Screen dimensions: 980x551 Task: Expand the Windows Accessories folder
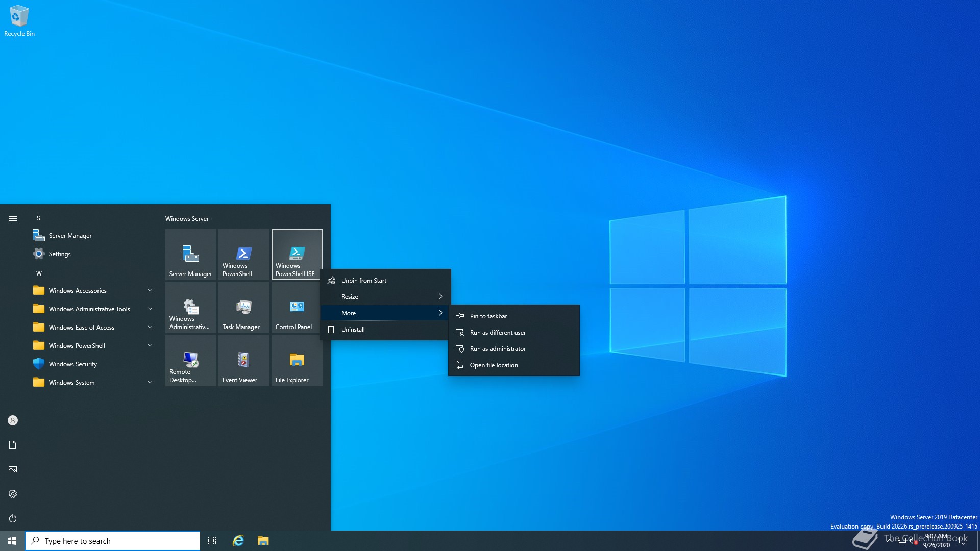coord(92,290)
